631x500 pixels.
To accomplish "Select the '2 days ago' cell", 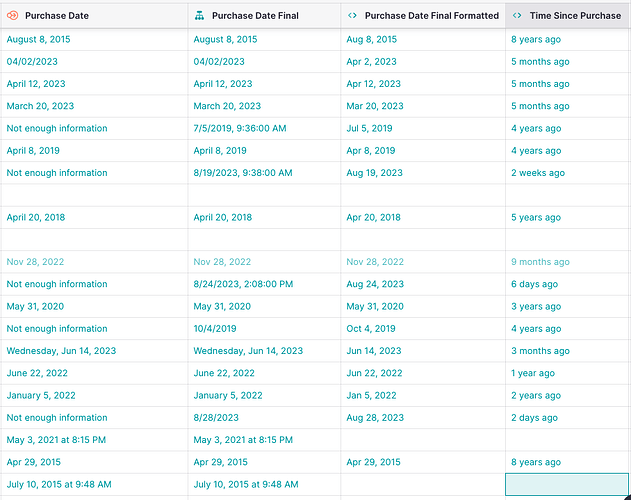I will pos(568,417).
